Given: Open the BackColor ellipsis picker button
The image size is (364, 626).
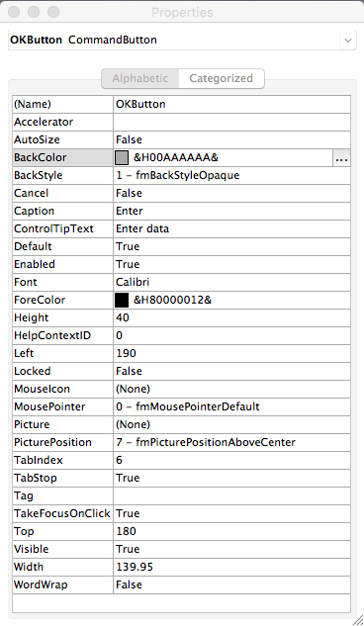Looking at the screenshot, I should coord(341,157).
